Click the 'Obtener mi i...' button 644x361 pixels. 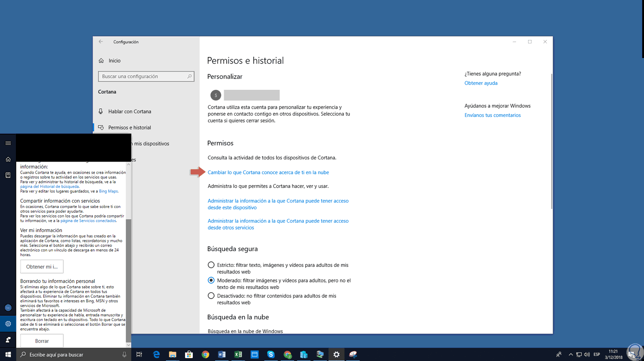42,267
